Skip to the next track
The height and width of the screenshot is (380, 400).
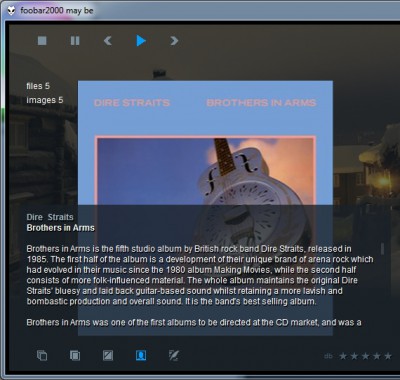174,41
